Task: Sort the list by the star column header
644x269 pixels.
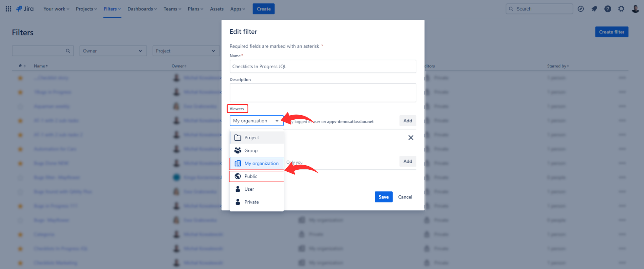Action: (22, 66)
